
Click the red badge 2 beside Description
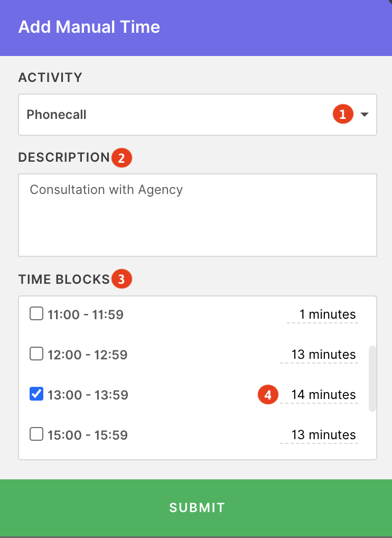pos(122,158)
